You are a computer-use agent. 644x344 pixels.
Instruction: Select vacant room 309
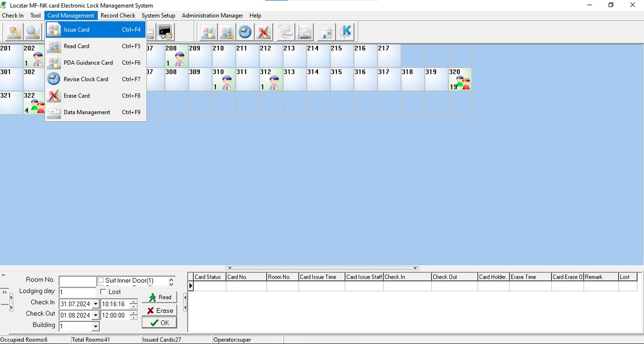[x=200, y=79]
